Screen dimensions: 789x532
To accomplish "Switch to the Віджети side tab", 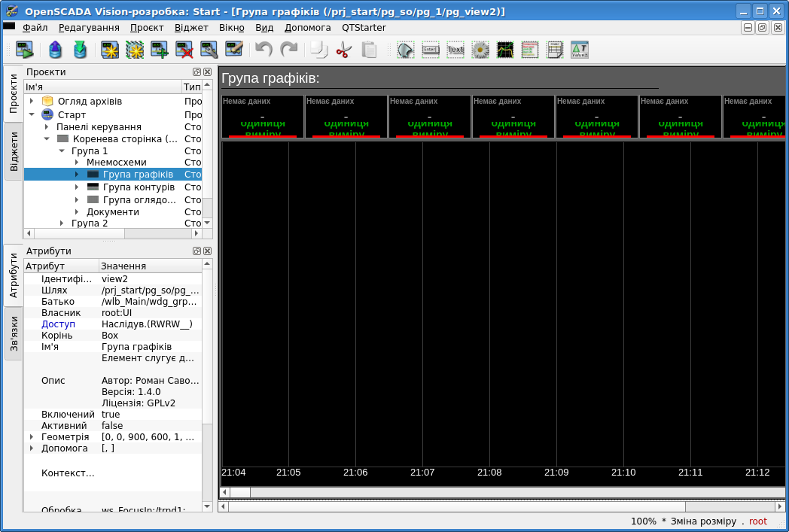I will (x=14, y=151).
